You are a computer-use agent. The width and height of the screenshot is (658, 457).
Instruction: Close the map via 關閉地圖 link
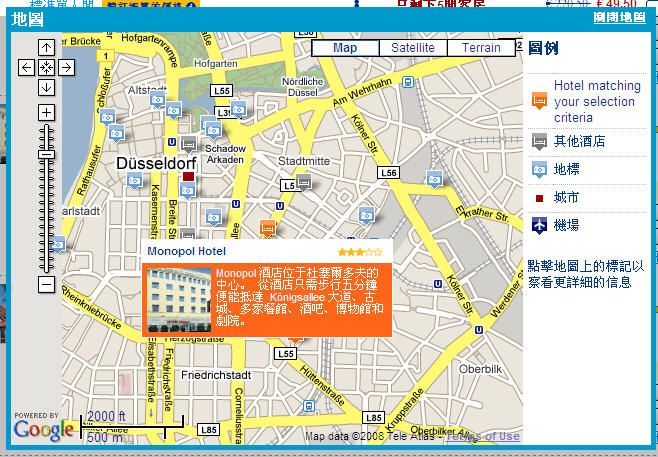pos(619,17)
